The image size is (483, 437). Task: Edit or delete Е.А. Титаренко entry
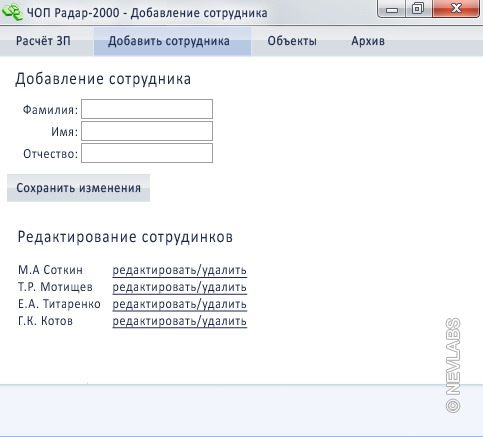click(180, 304)
